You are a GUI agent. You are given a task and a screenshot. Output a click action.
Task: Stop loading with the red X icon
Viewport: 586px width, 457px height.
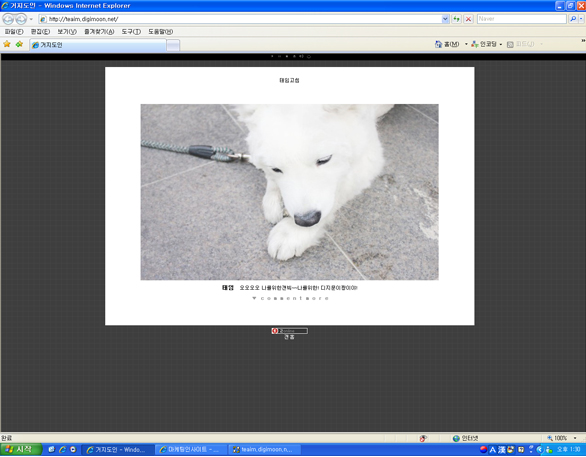point(468,19)
